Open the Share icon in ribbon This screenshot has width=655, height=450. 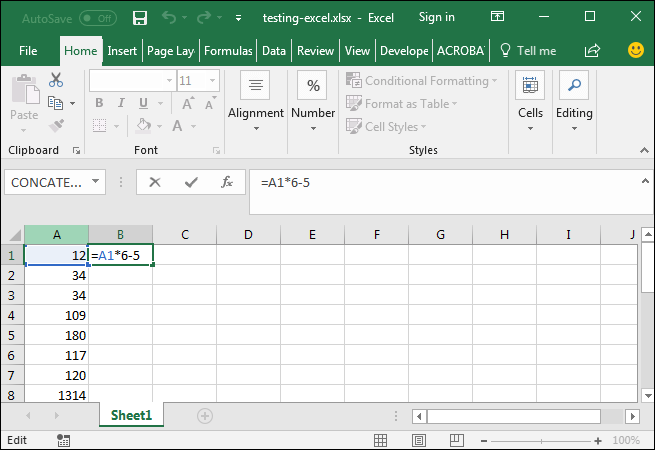tap(592, 50)
